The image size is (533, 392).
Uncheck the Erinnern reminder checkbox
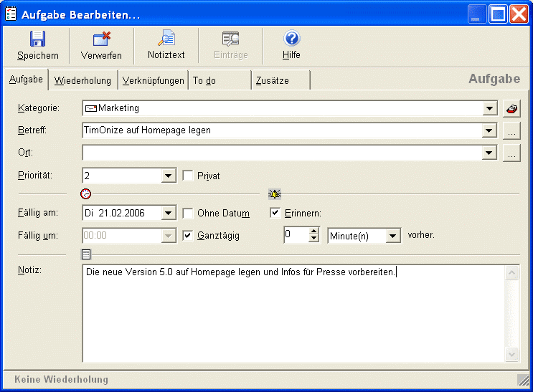click(275, 213)
